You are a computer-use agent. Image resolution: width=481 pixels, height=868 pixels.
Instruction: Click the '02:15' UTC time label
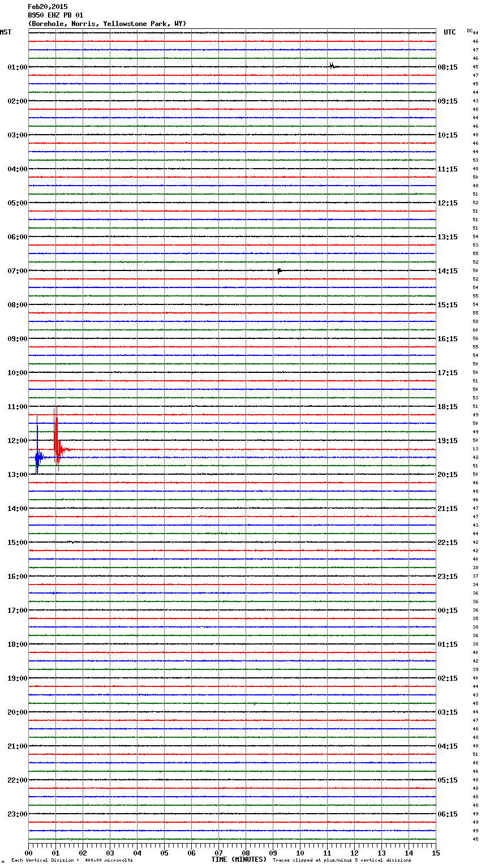[448, 678]
